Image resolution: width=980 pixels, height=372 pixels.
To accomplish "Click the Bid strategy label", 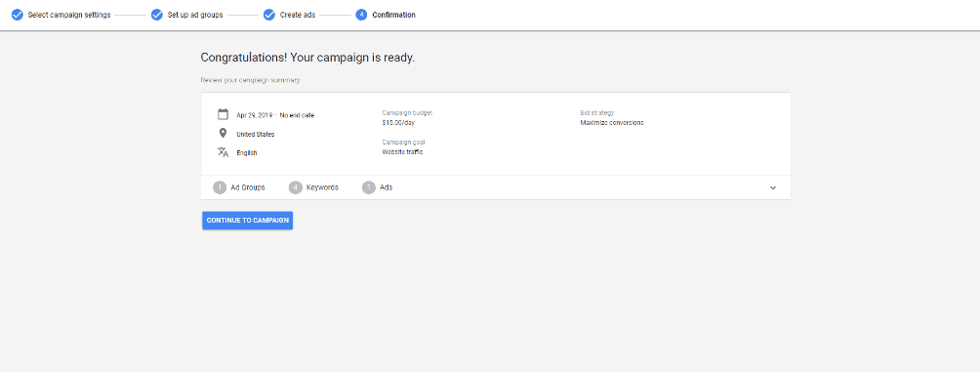I will pos(596,113).
